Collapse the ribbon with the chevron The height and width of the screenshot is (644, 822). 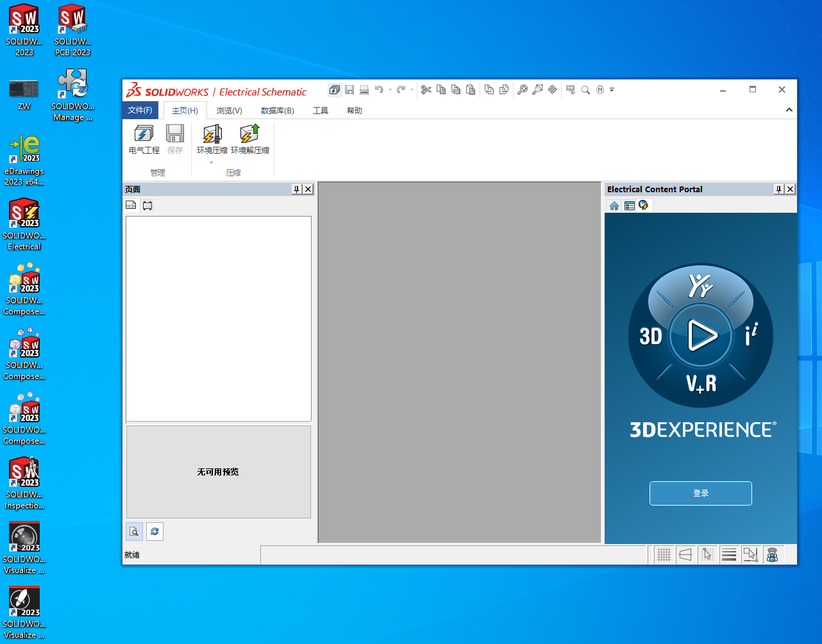tap(789, 110)
